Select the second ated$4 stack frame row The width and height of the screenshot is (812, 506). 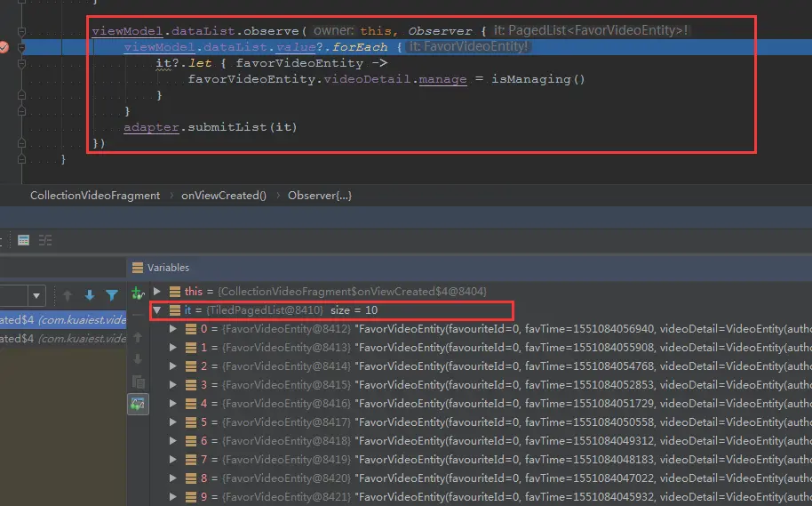pos(63,339)
